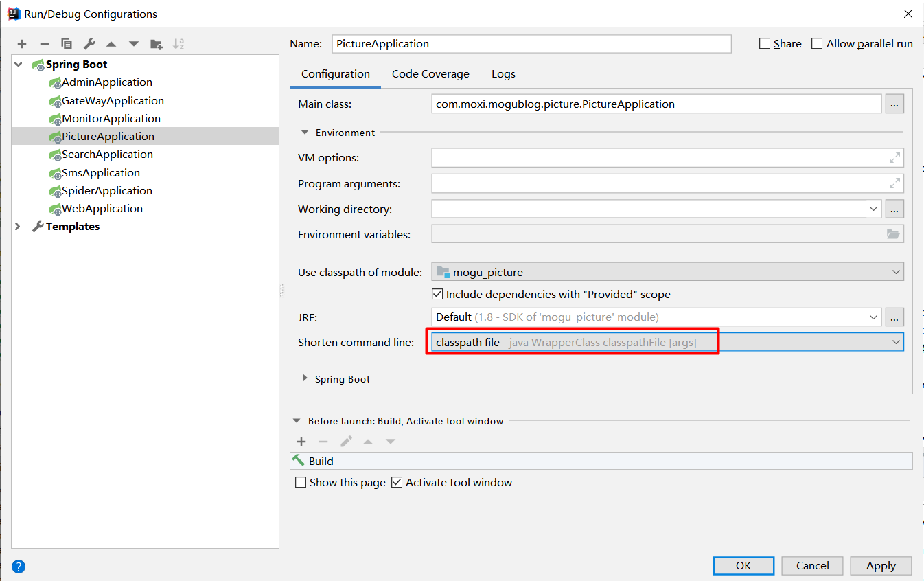924x581 pixels.
Task: Open the Logs tab
Action: coord(503,74)
